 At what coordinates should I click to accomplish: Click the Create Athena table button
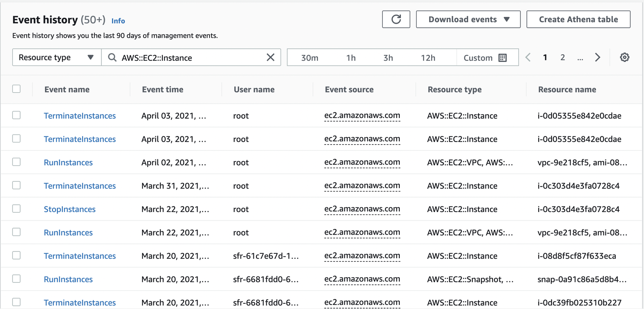coord(578,19)
